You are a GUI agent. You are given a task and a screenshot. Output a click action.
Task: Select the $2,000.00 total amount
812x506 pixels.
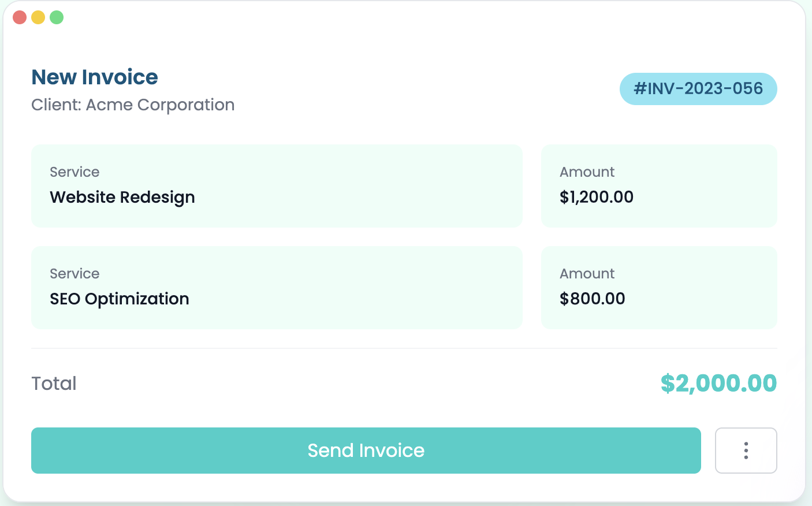pyautogui.click(x=719, y=383)
